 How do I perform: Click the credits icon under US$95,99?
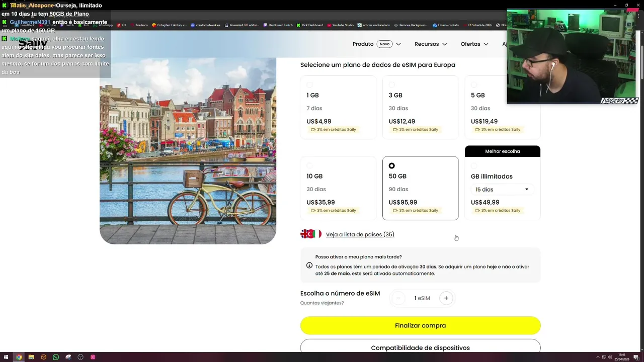tap(395, 211)
